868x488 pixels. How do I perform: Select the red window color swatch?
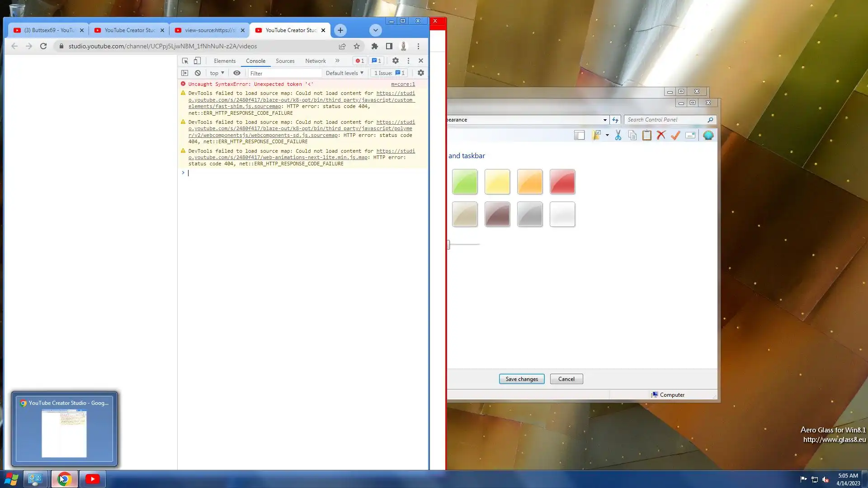(x=562, y=182)
